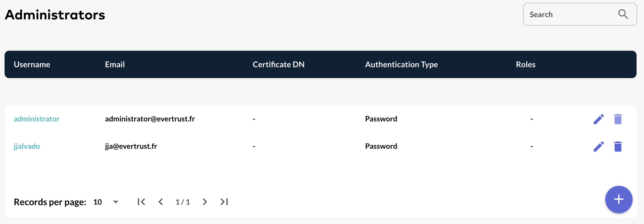Open the administrator user profile link

[37, 119]
